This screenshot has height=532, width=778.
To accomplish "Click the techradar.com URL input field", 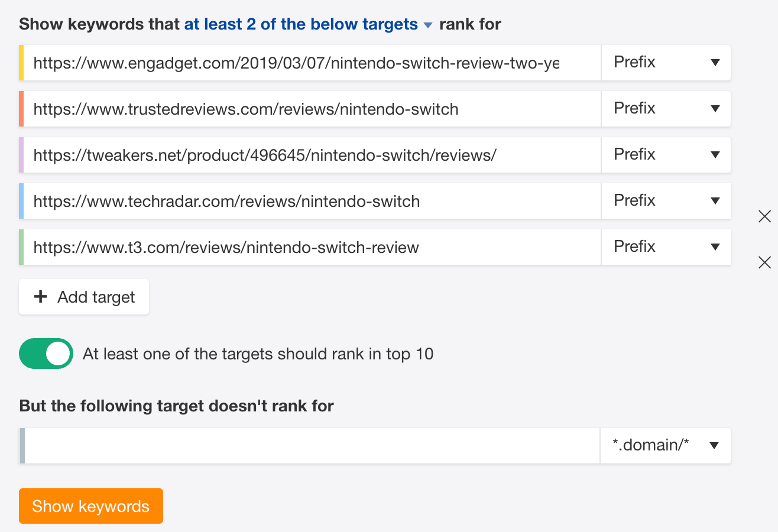I will pos(312,200).
